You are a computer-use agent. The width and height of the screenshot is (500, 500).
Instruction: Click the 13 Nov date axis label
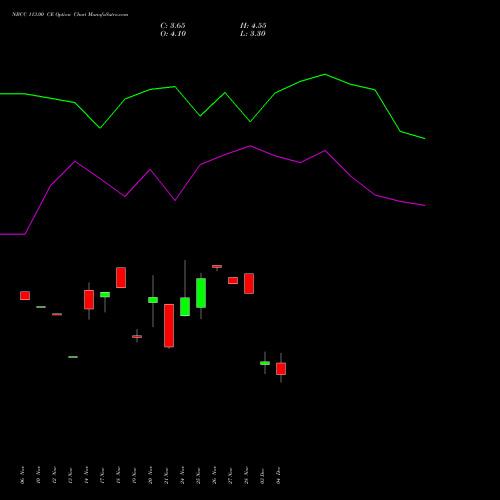coord(70,475)
